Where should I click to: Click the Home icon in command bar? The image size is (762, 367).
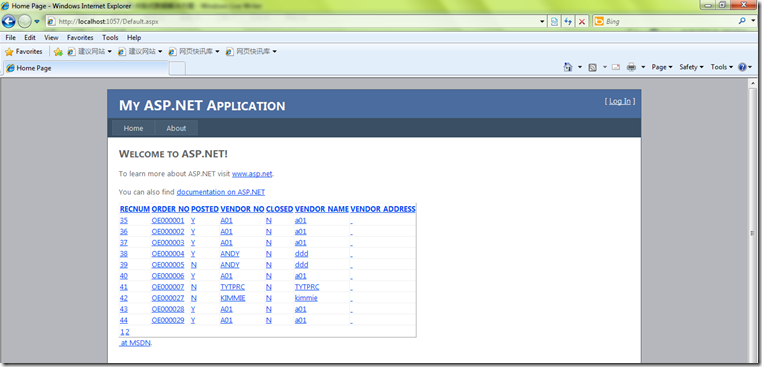[568, 67]
